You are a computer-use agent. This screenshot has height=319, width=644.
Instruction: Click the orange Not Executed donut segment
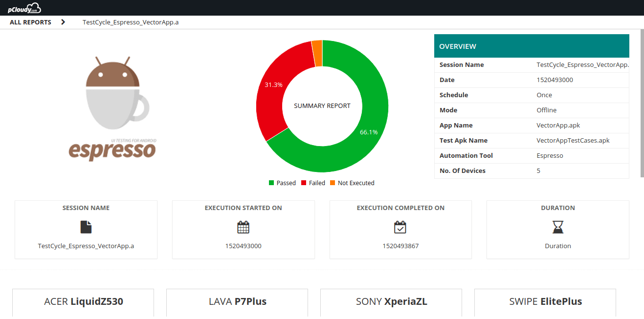pos(317,53)
